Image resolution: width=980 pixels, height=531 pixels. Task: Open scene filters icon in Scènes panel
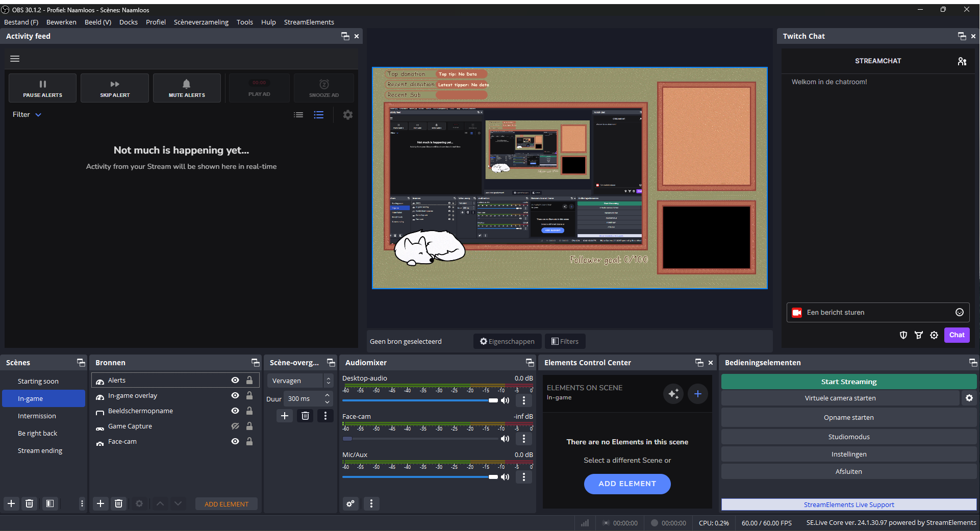(x=50, y=503)
